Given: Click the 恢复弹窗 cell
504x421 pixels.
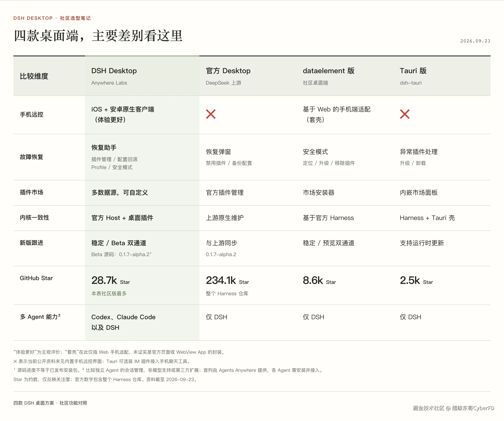Looking at the screenshot, I should click(x=218, y=152).
